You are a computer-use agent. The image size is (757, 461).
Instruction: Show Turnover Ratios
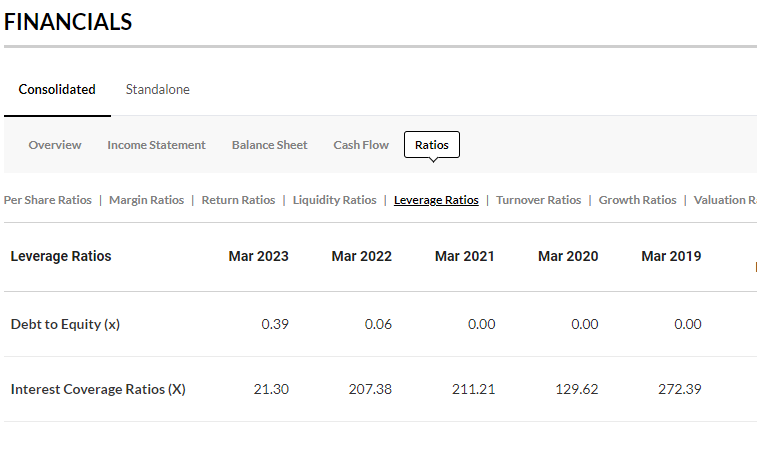tap(538, 200)
